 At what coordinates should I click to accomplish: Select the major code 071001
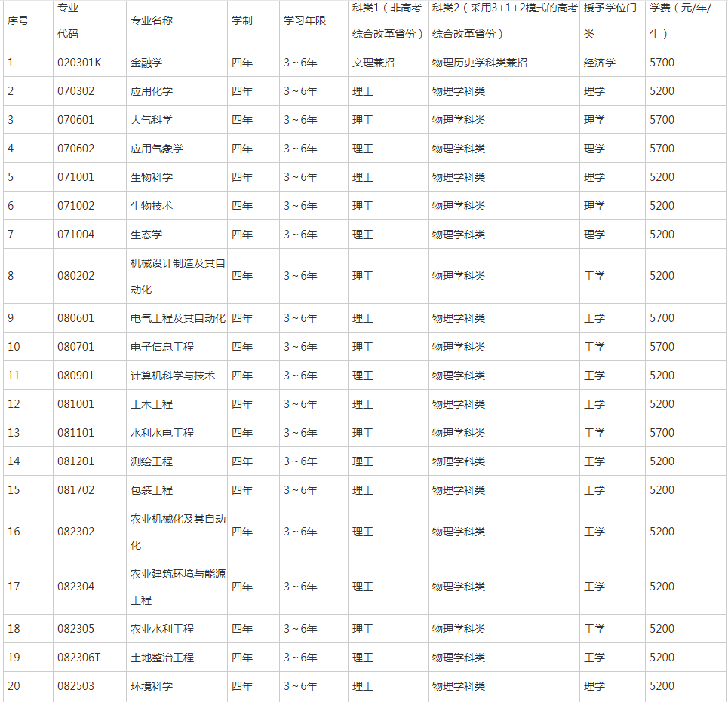[x=75, y=177]
